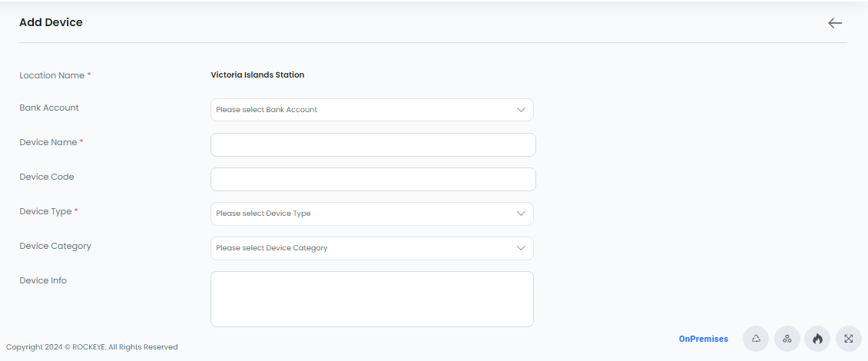Click the ROCKEYE copyright footer text
The height and width of the screenshot is (361, 868).
92,347
